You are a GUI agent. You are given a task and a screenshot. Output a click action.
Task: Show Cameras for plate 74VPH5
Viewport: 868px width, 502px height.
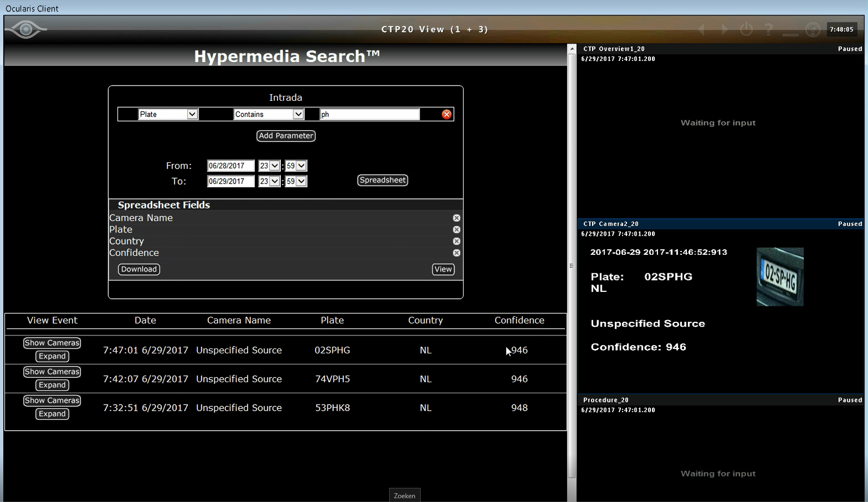click(x=52, y=372)
